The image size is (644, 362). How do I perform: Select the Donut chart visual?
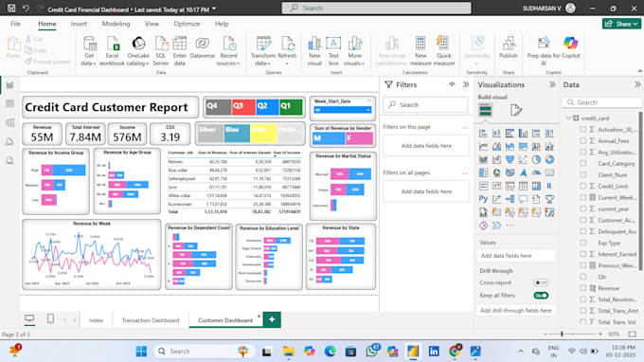[x=549, y=159]
